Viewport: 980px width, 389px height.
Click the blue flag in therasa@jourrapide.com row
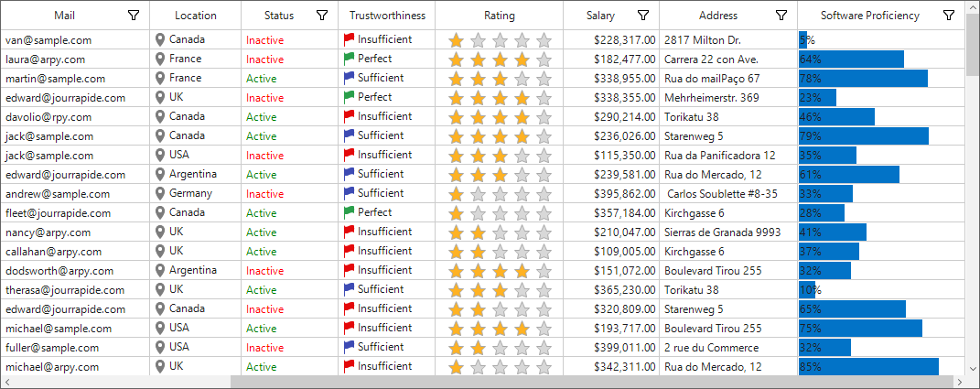tap(349, 290)
